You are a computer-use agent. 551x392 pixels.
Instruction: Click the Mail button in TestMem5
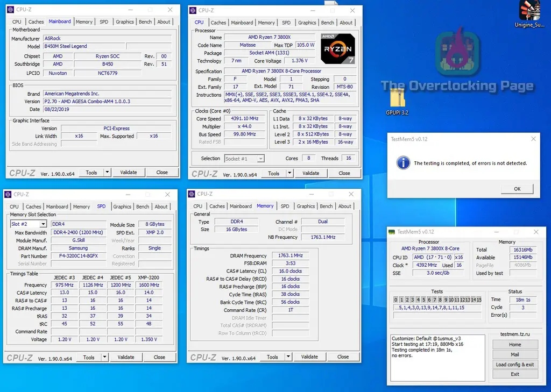click(515, 354)
